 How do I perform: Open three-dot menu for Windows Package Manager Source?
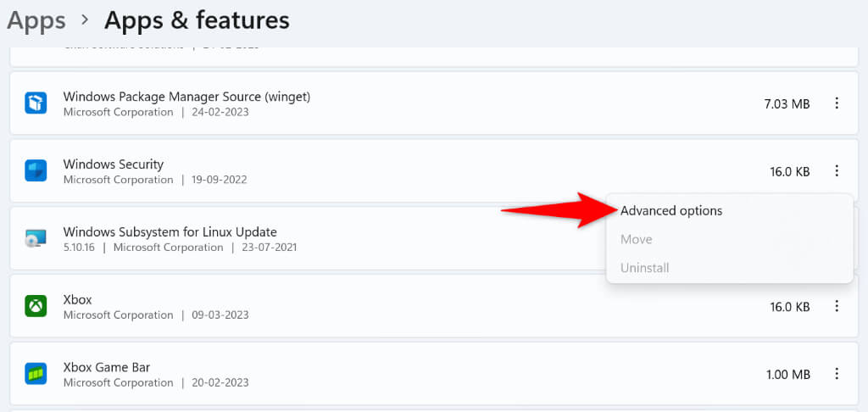coord(837,103)
